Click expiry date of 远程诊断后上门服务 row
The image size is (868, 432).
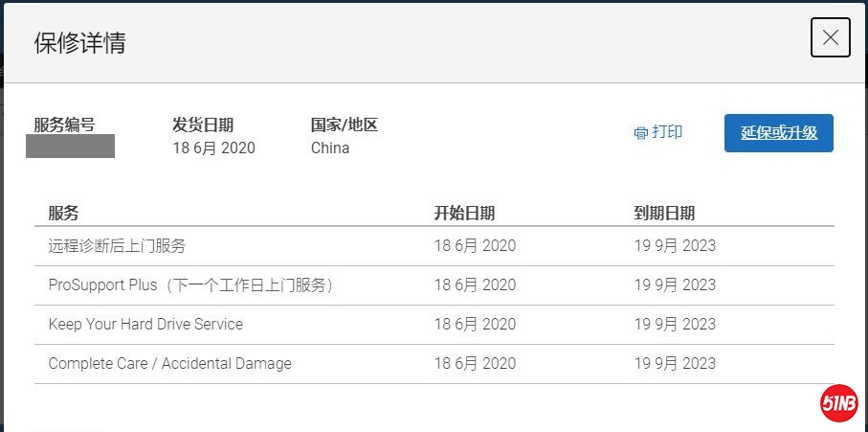(x=675, y=246)
